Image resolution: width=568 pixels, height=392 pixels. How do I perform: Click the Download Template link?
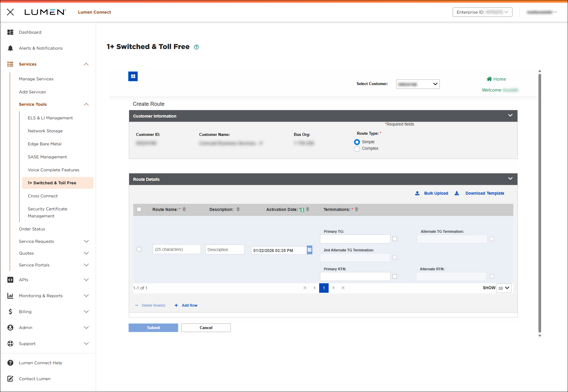pos(485,193)
